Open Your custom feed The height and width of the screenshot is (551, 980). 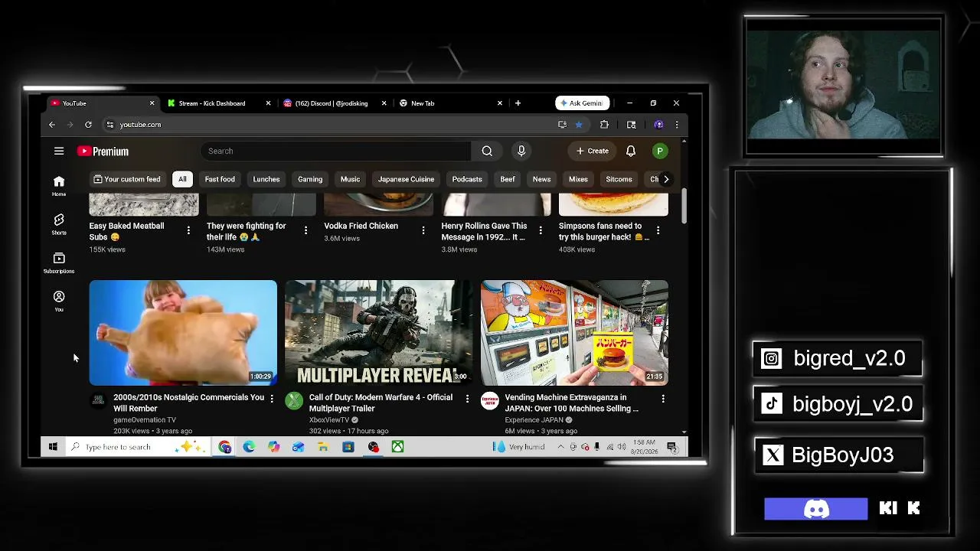coord(127,179)
